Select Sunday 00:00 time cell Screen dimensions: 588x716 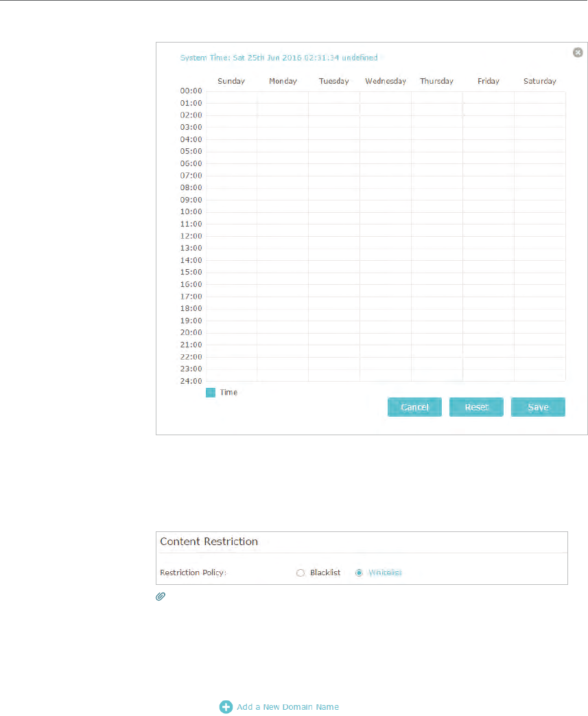(231, 97)
